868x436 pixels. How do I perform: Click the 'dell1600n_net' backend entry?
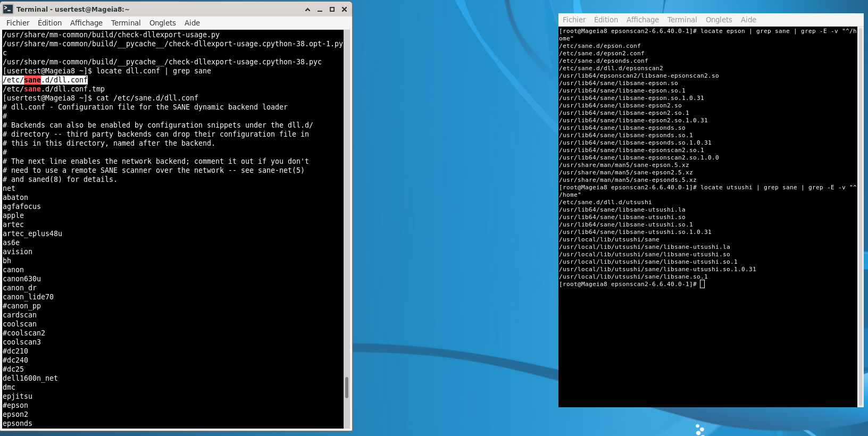30,378
